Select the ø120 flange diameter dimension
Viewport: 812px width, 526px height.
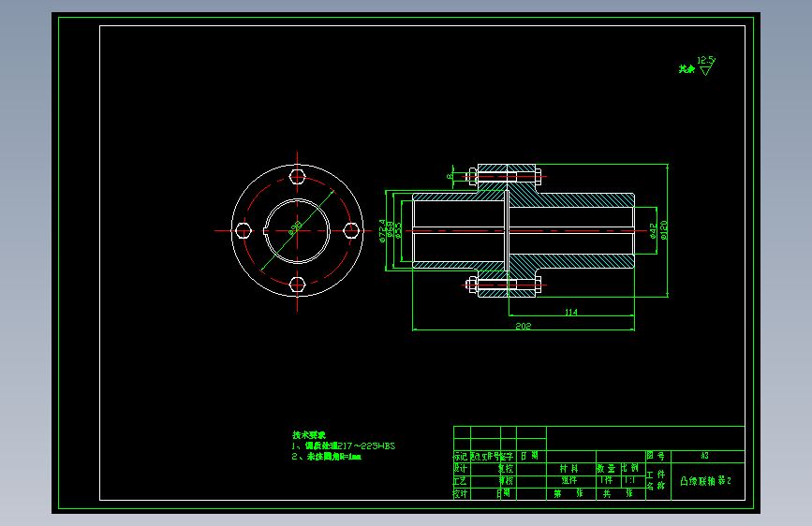tap(664, 230)
